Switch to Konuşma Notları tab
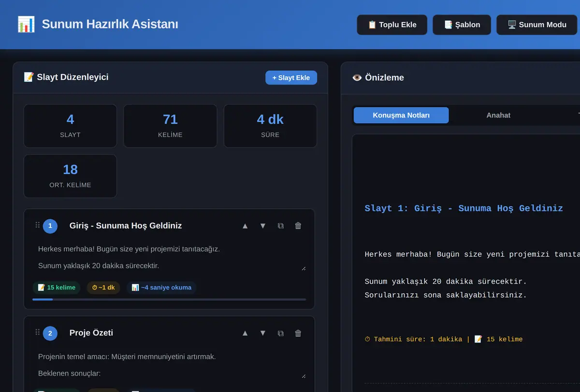This screenshot has width=580, height=392. 401,116
